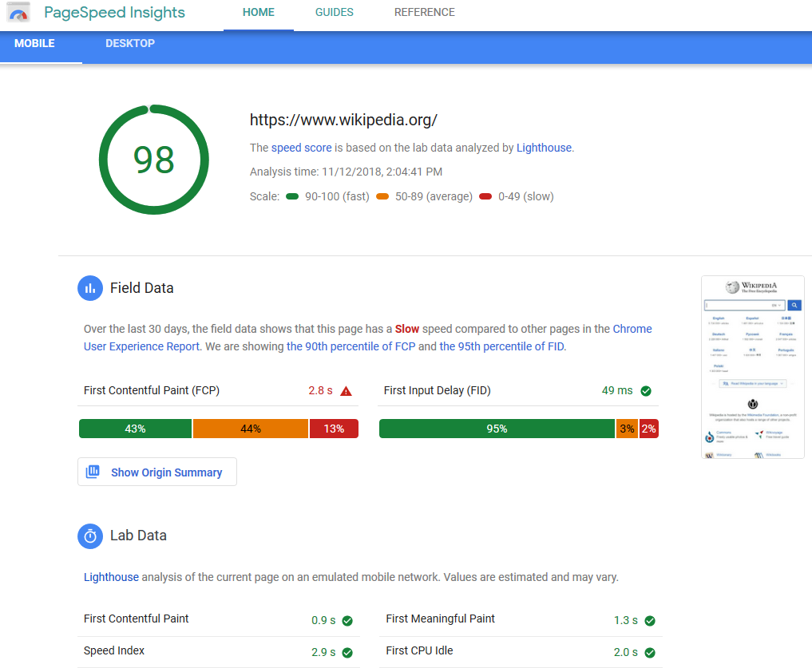Click the orange 3% FID bar segment
The height and width of the screenshot is (668, 812).
point(627,429)
